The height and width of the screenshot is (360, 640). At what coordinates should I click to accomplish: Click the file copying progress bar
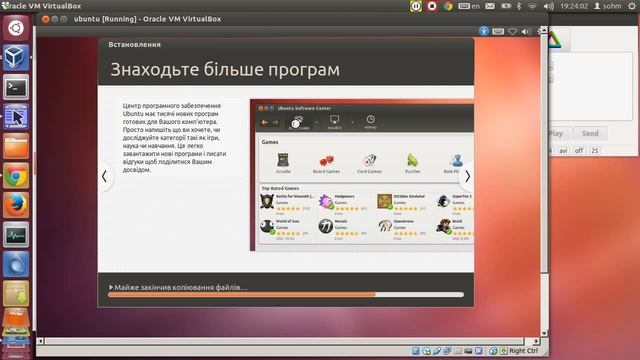286,294
